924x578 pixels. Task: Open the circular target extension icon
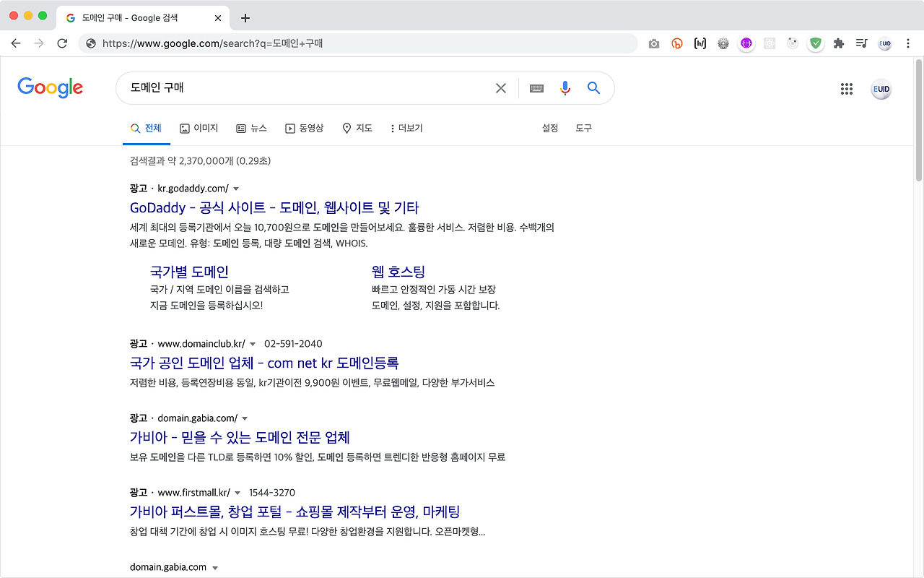click(x=793, y=43)
